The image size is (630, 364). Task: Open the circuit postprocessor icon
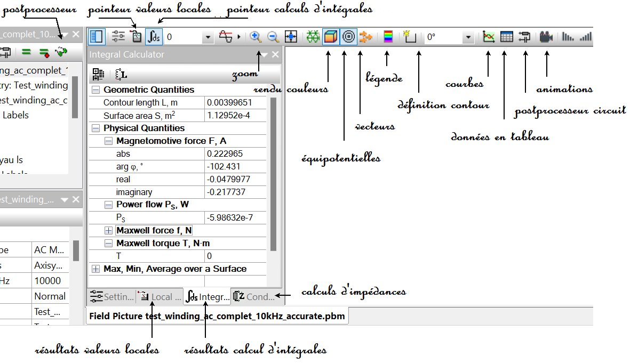pos(525,37)
